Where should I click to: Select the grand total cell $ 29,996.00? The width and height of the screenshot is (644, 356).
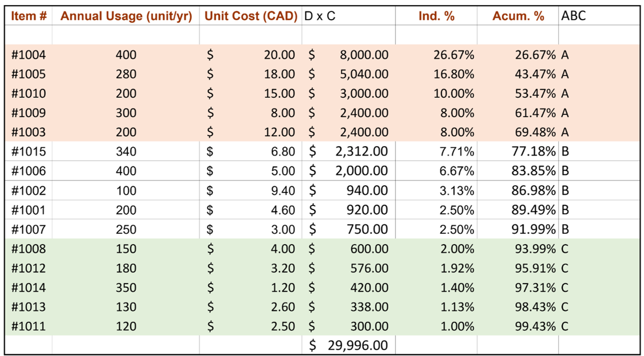click(x=348, y=345)
